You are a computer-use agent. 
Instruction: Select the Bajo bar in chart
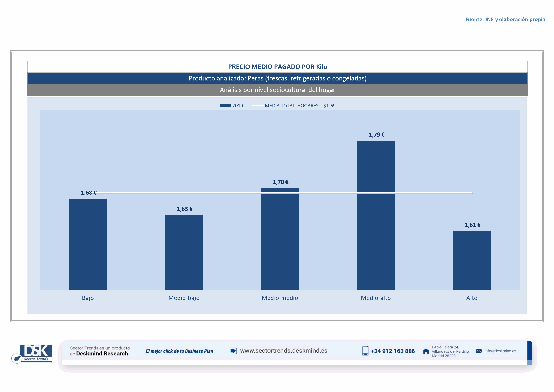pyautogui.click(x=88, y=244)
